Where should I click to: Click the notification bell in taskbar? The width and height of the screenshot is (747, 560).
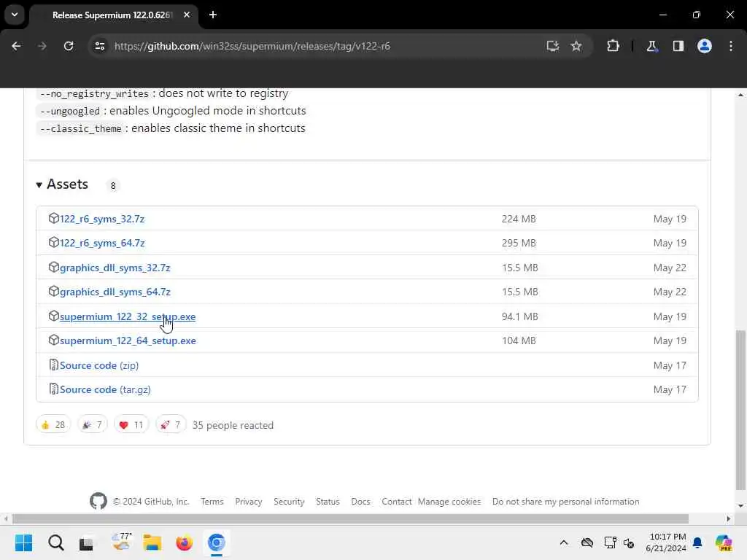(697, 542)
